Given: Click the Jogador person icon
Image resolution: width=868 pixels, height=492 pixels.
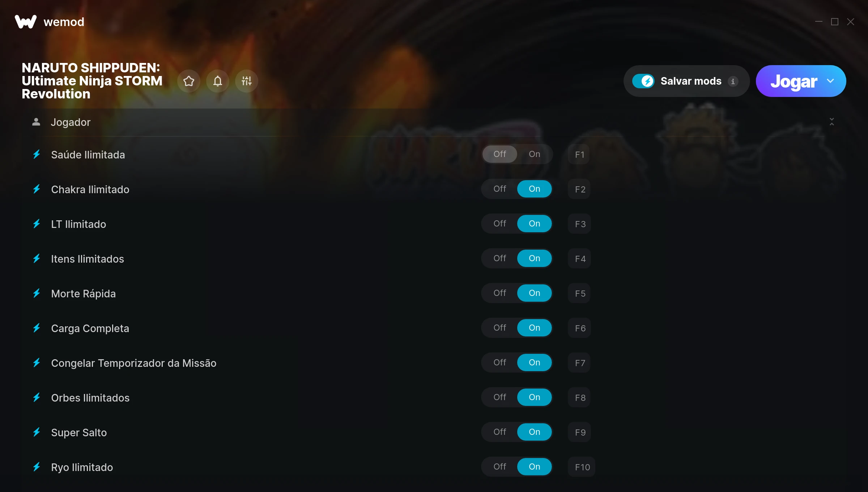Looking at the screenshot, I should coord(36,122).
